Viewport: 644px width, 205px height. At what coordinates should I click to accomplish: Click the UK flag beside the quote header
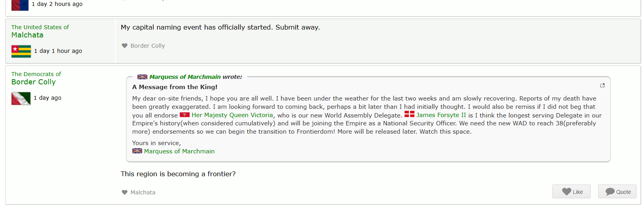coord(142,77)
